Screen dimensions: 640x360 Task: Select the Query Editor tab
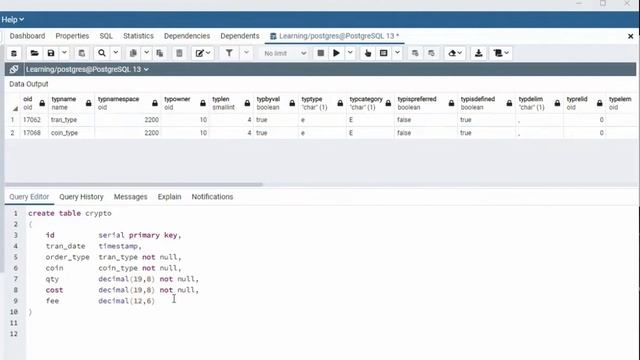[x=29, y=197]
